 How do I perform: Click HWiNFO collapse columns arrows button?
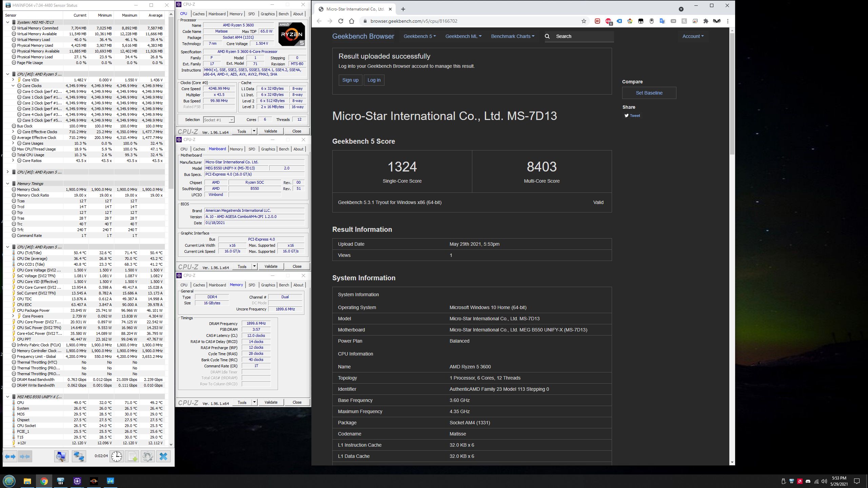pos(25,456)
